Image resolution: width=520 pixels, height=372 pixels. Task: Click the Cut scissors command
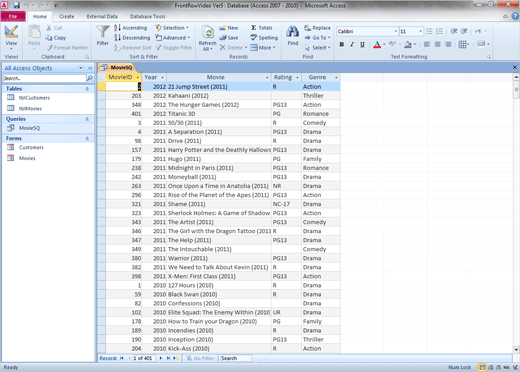pyautogui.click(x=54, y=28)
